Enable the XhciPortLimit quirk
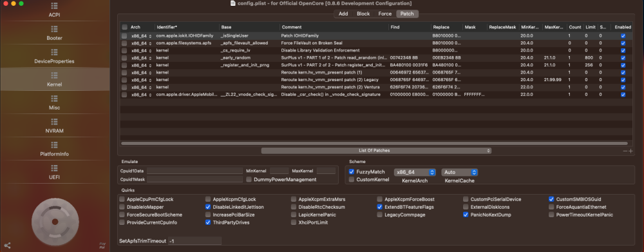 (x=294, y=222)
